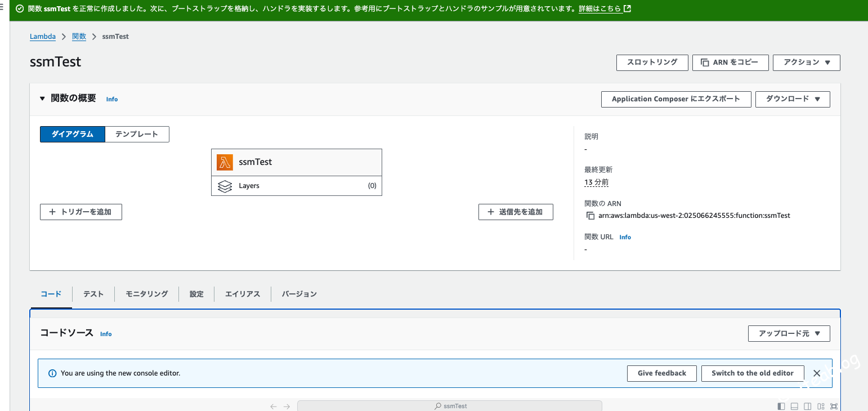The height and width of the screenshot is (411, 868).
Task: Click Info link next to 関数の概要
Action: click(x=112, y=99)
